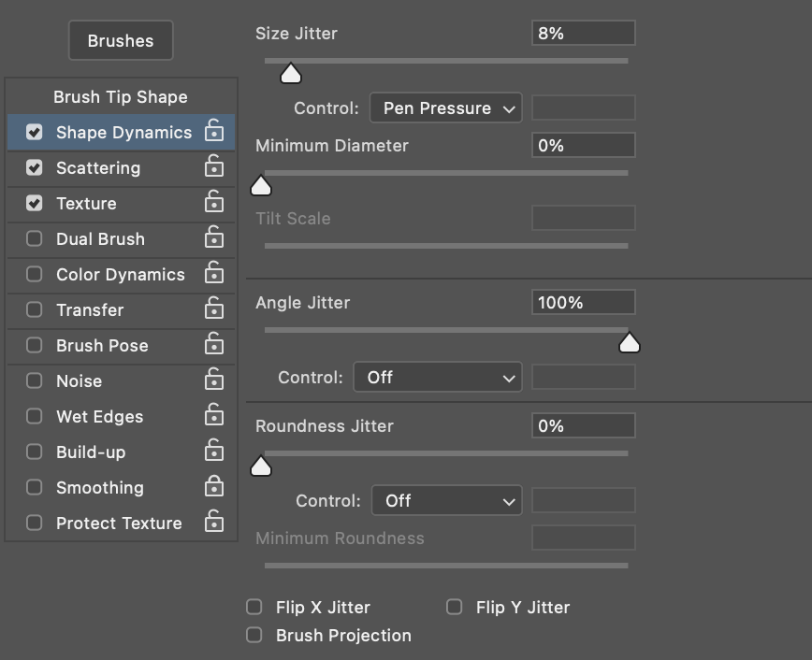Unlock the Smoothing settings lock

click(214, 485)
